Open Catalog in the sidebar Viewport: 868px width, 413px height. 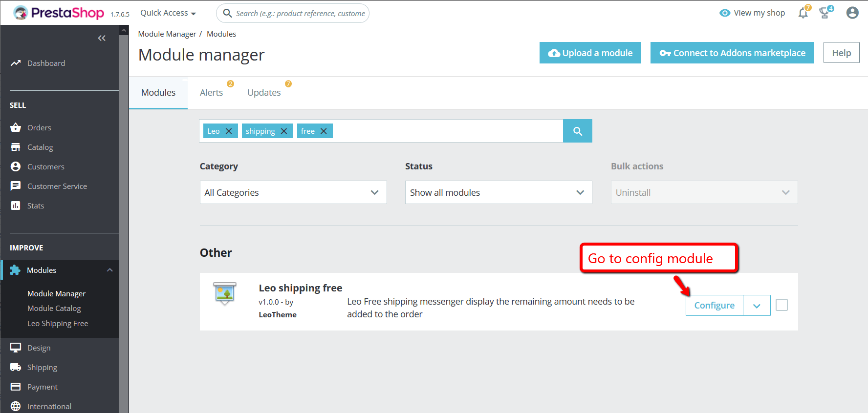click(40, 147)
